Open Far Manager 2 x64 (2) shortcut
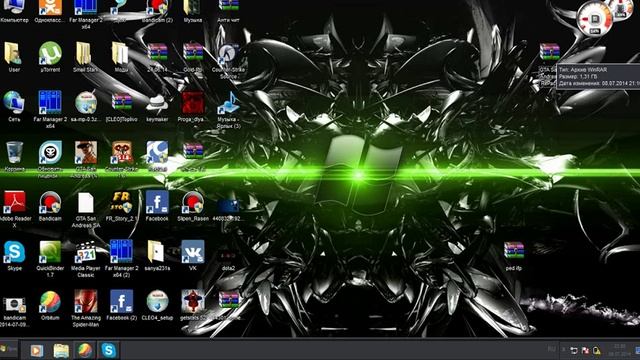This screenshot has width=640, height=360. pyautogui.click(x=121, y=252)
